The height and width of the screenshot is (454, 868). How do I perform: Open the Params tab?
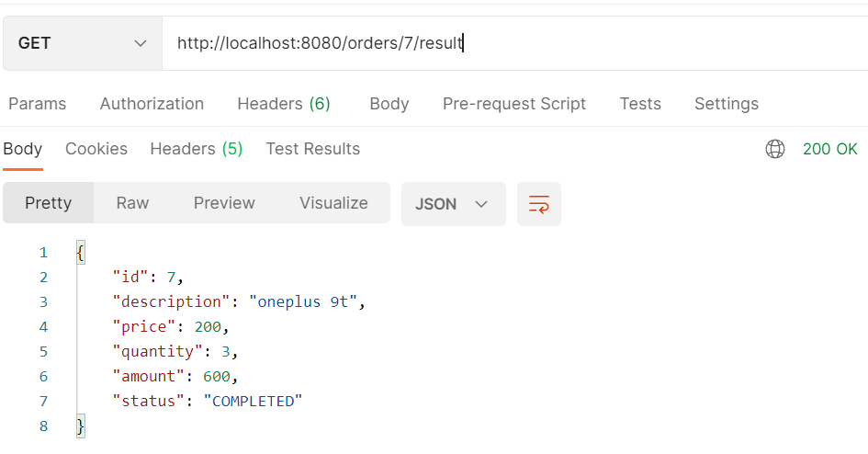click(38, 104)
